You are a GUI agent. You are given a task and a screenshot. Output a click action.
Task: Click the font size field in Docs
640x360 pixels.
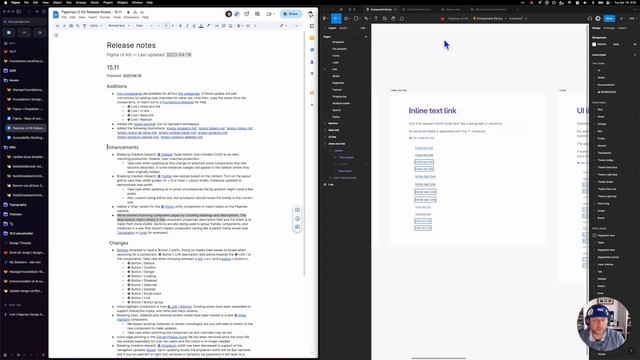point(166,26)
